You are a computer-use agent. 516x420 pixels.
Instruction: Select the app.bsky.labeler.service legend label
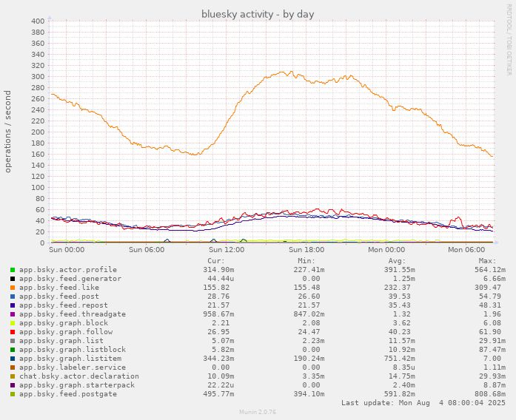click(73, 367)
